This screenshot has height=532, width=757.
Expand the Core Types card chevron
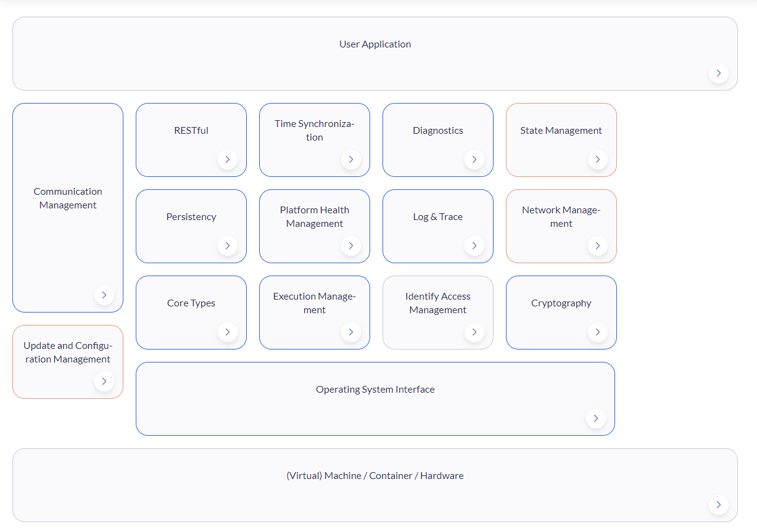coord(227,332)
